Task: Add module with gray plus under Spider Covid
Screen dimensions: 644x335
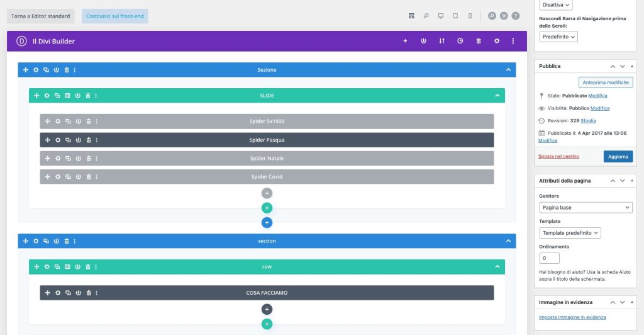Action: pos(267,193)
